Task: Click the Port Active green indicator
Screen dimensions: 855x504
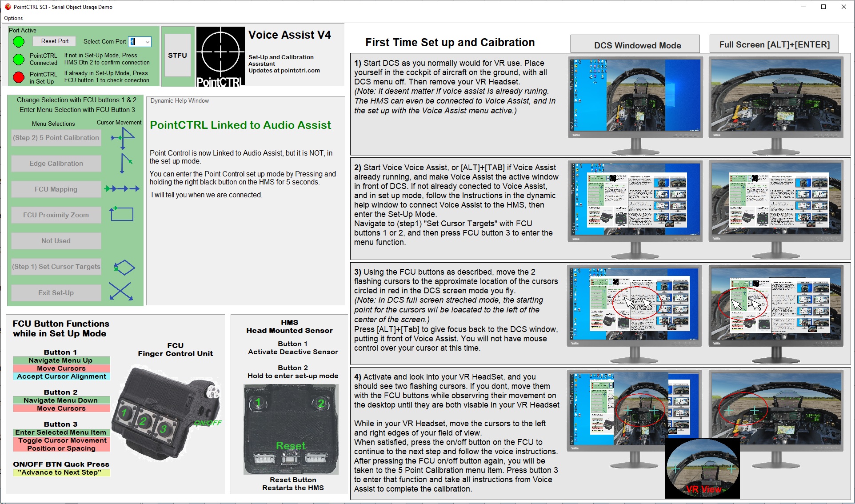Action: point(19,42)
